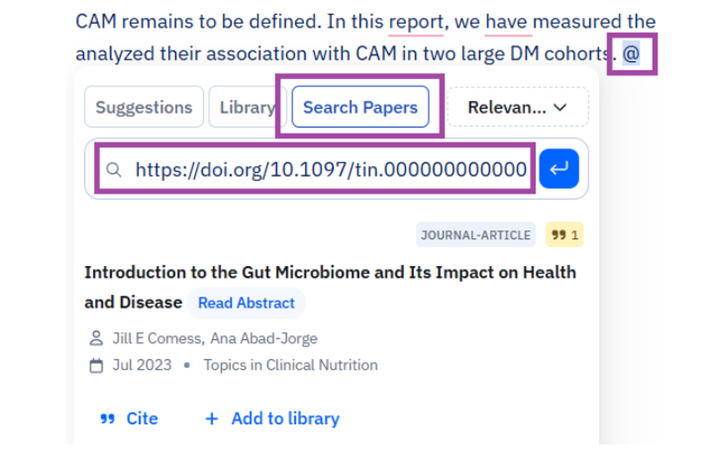
Task: Click the calendar icon next to Jul 2023
Action: pyautogui.click(x=96, y=365)
